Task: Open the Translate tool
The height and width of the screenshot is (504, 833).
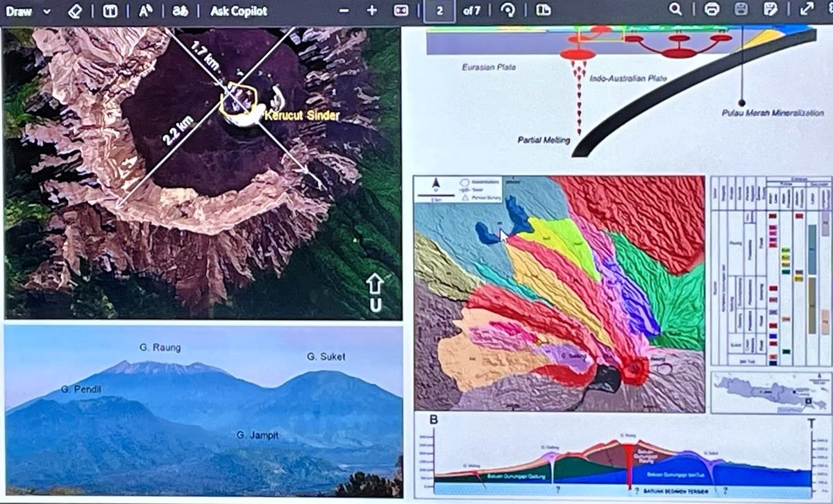Action: [180, 11]
